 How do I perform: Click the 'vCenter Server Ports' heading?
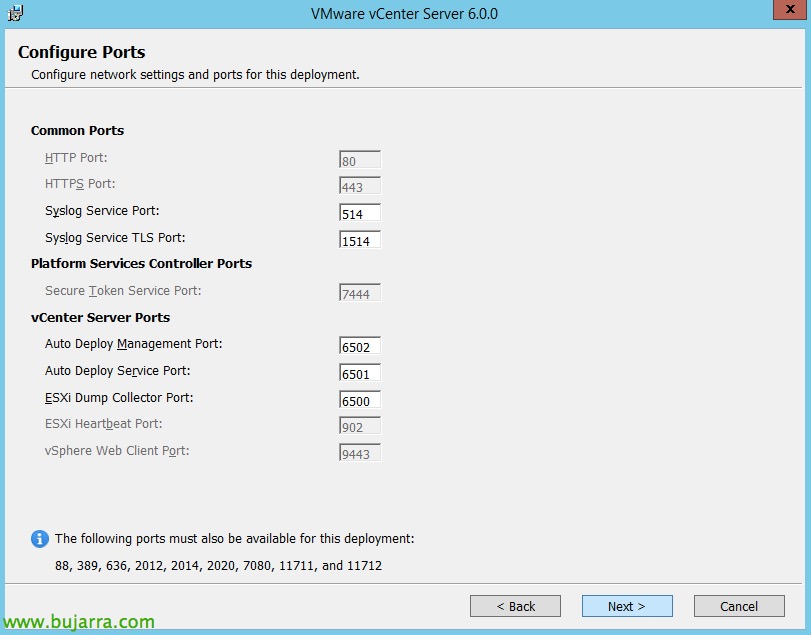pos(100,318)
